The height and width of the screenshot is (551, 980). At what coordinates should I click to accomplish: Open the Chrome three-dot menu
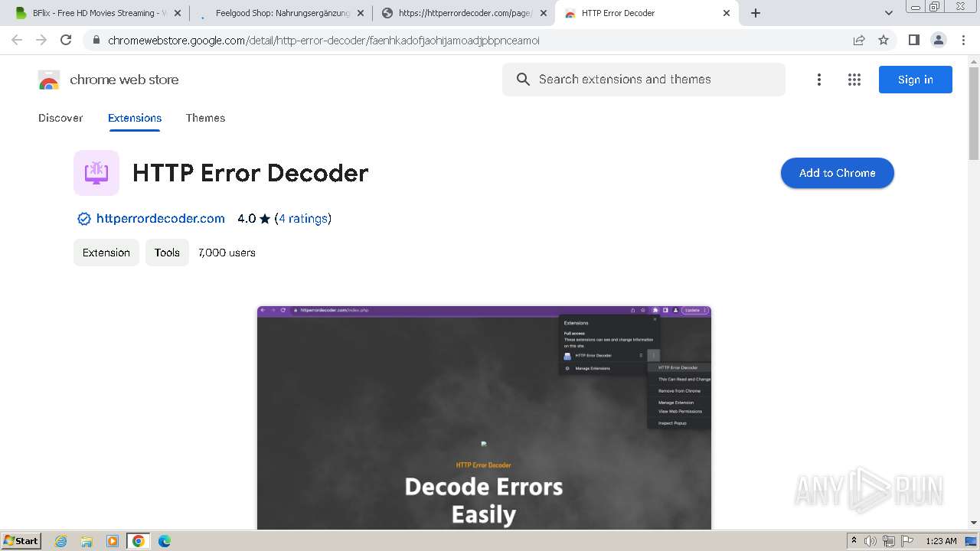click(x=963, y=40)
